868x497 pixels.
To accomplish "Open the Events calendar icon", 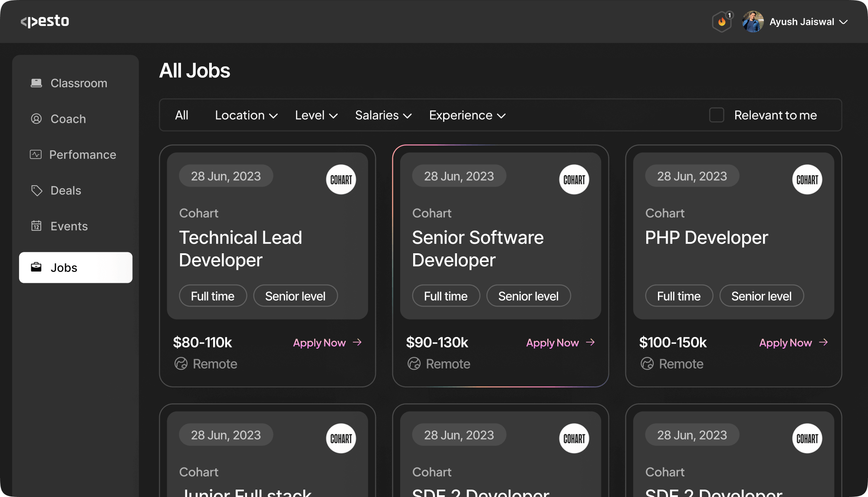I will pos(36,226).
